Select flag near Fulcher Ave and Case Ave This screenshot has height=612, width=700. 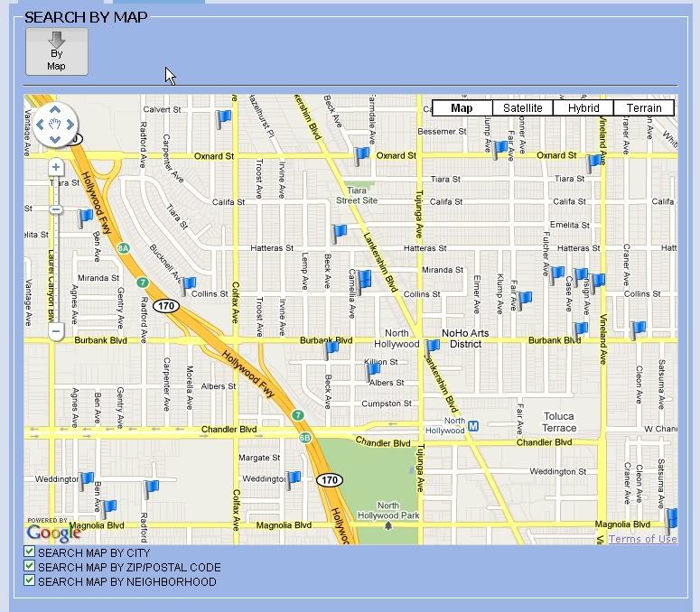[556, 274]
